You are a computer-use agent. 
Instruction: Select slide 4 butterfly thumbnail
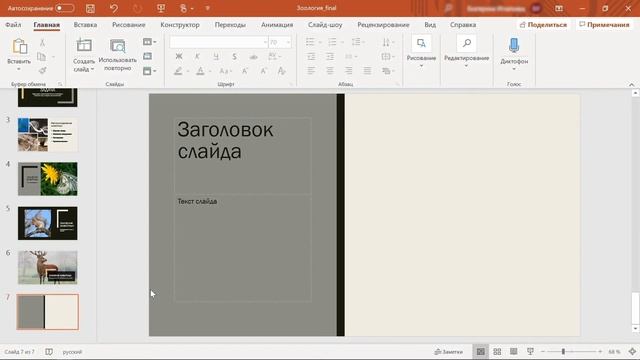[x=47, y=179]
